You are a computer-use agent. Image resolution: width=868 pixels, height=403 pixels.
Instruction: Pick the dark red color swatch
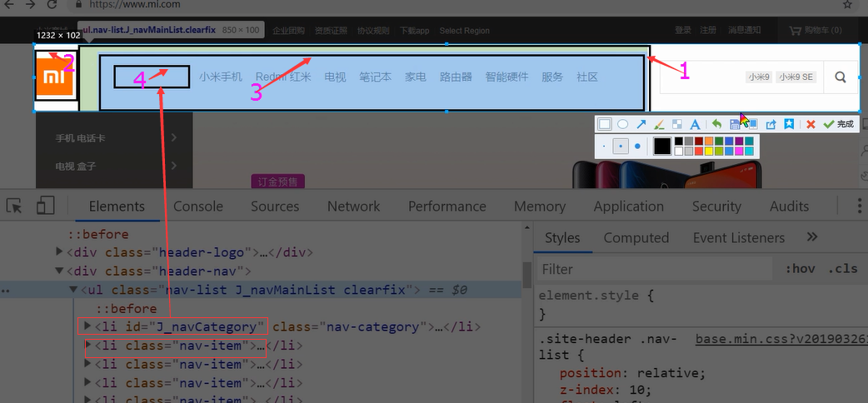pyautogui.click(x=699, y=142)
